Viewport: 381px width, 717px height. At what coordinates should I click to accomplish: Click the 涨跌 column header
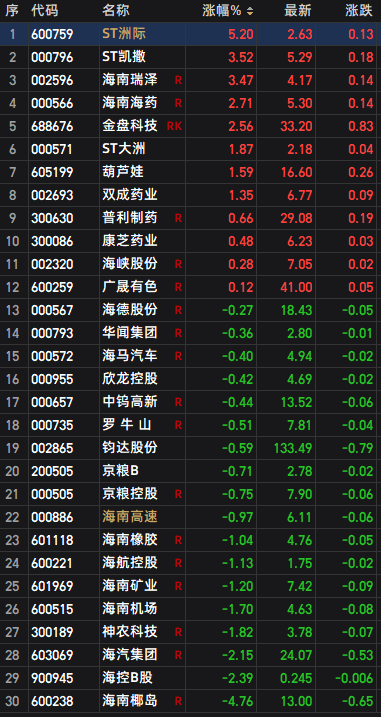tap(359, 11)
